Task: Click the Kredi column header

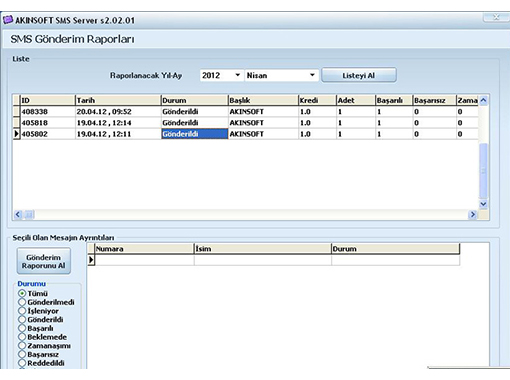Action: click(x=317, y=100)
